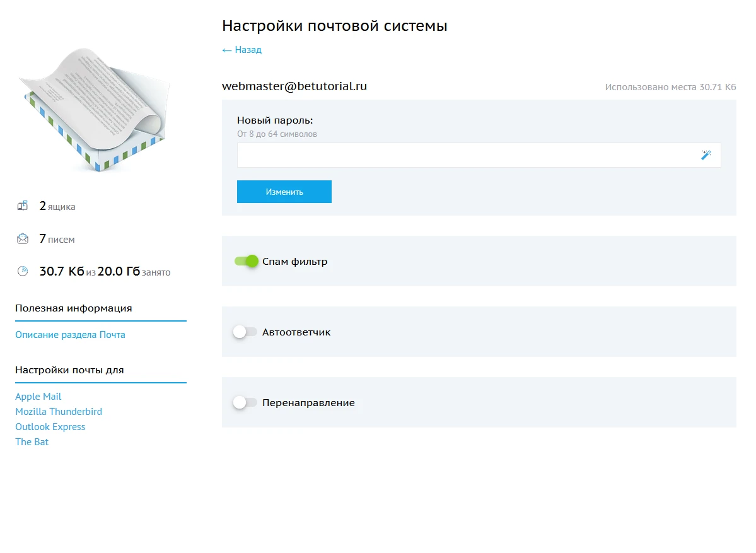
Task: Click the open envelope icon beside "7 писем"
Action: (x=22, y=238)
